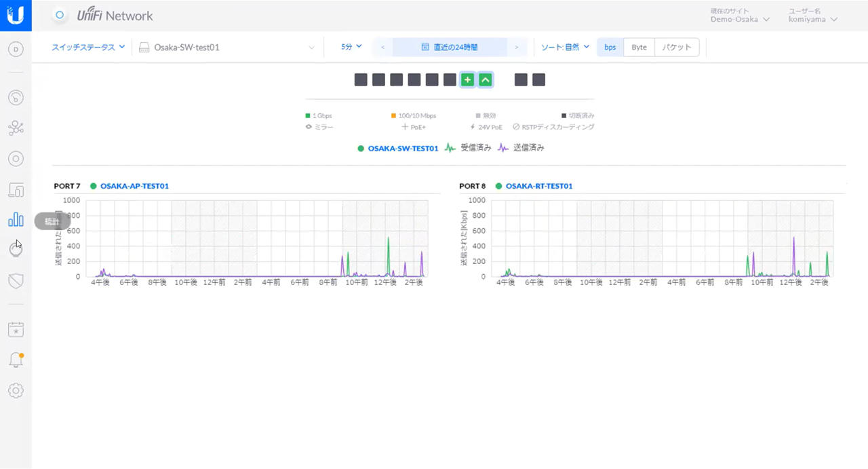Click the 100/10 Mbps legend entry
Viewport: 868px width, 469px height.
pos(414,116)
